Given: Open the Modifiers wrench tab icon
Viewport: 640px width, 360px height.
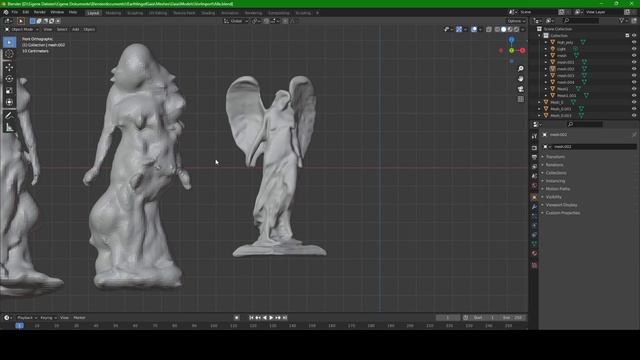Looking at the screenshot, I should (x=534, y=207).
